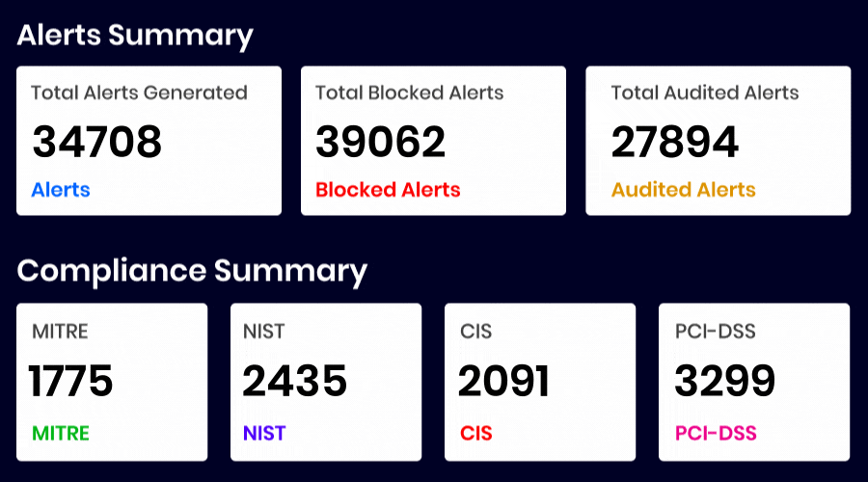Select the 2091 CIS count

point(503,381)
